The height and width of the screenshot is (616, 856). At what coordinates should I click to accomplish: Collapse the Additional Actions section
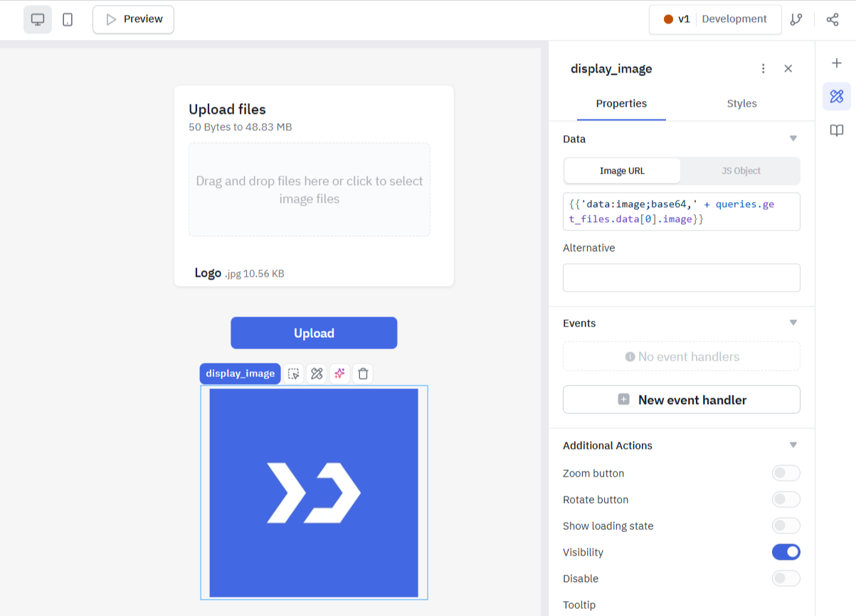(x=793, y=445)
